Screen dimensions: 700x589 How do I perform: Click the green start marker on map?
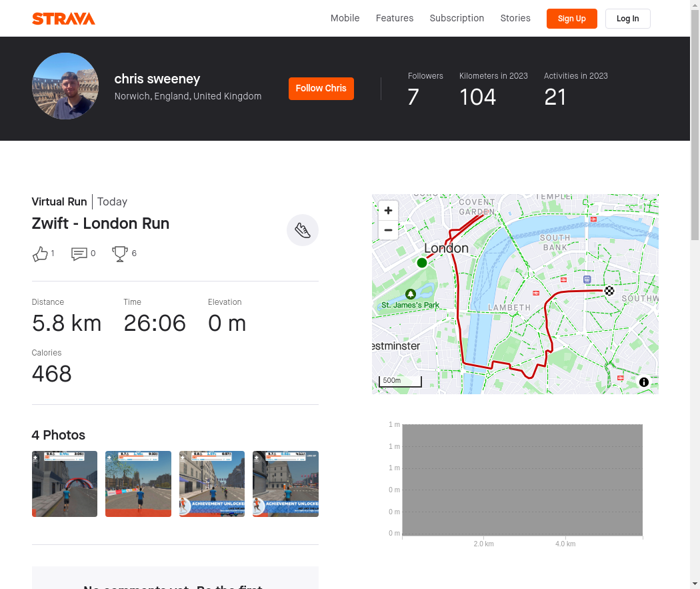pos(421,263)
